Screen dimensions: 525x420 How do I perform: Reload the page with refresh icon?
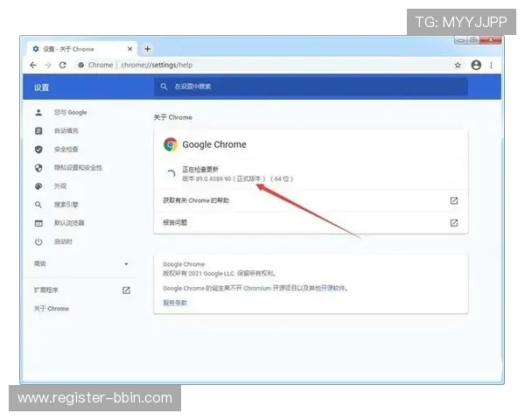[x=63, y=65]
